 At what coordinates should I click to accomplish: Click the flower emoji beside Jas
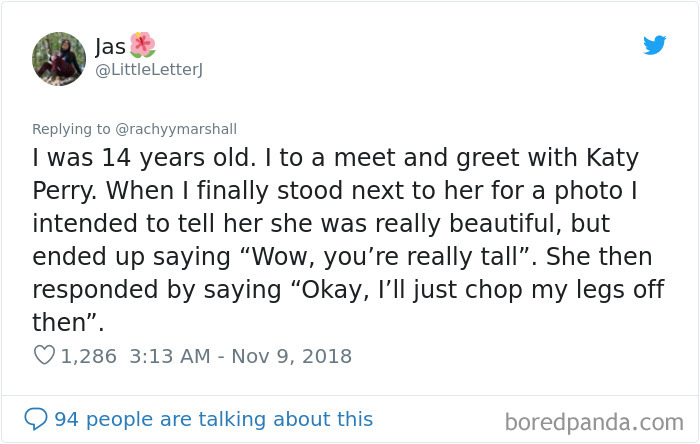pos(143,45)
